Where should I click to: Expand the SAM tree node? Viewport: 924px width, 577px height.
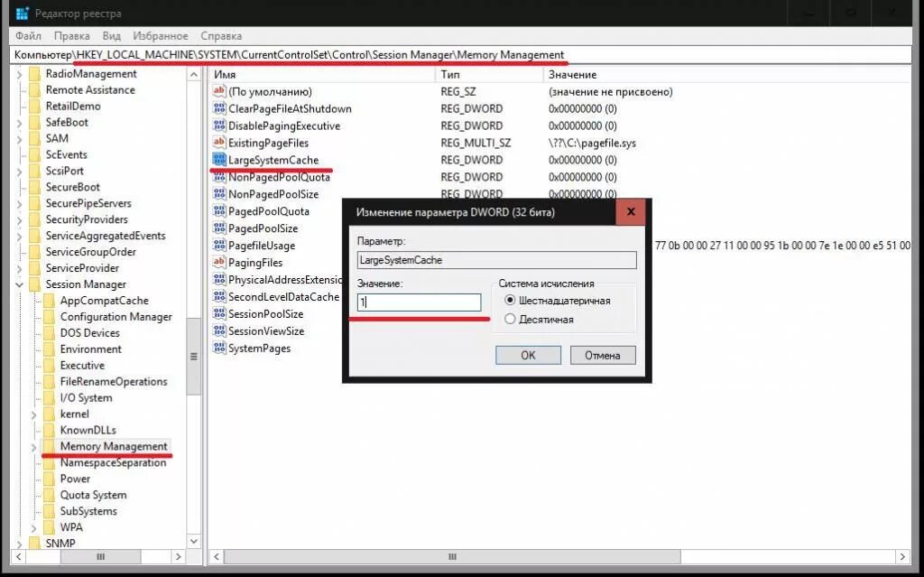pyautogui.click(x=20, y=139)
